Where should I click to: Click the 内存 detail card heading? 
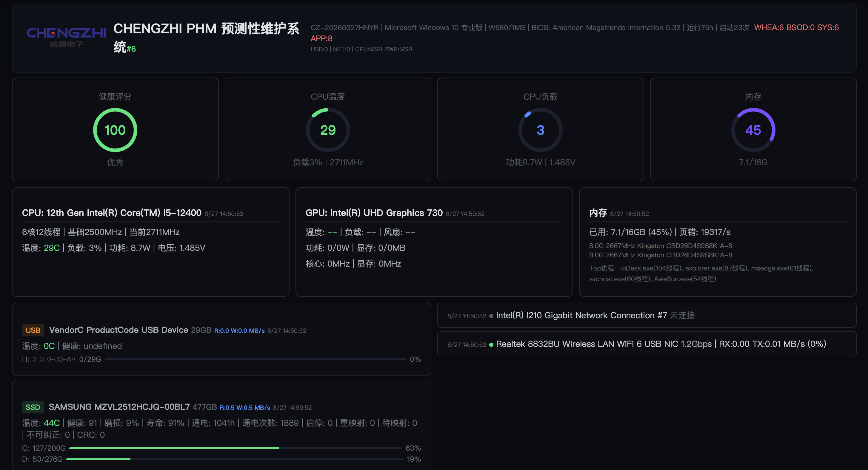[598, 213]
